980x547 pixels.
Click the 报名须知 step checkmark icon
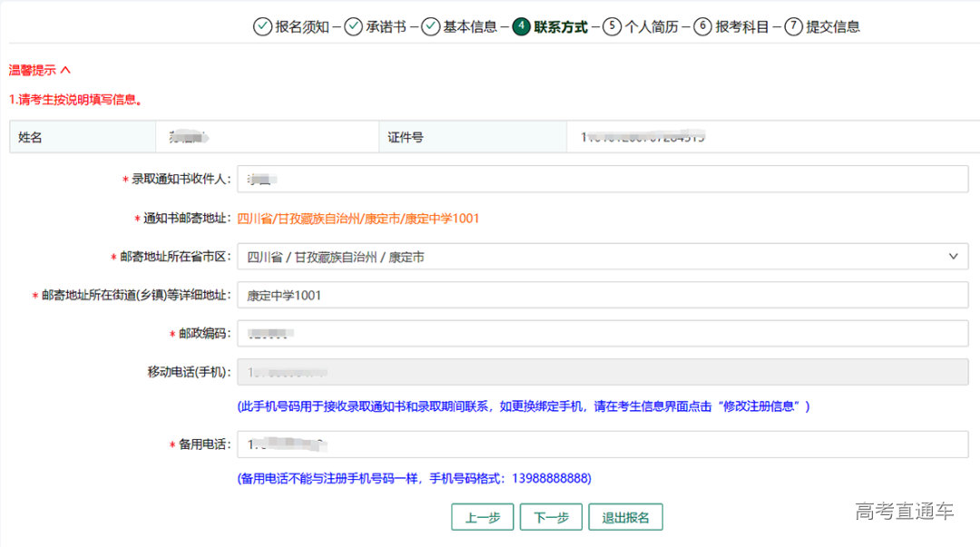coord(262,26)
